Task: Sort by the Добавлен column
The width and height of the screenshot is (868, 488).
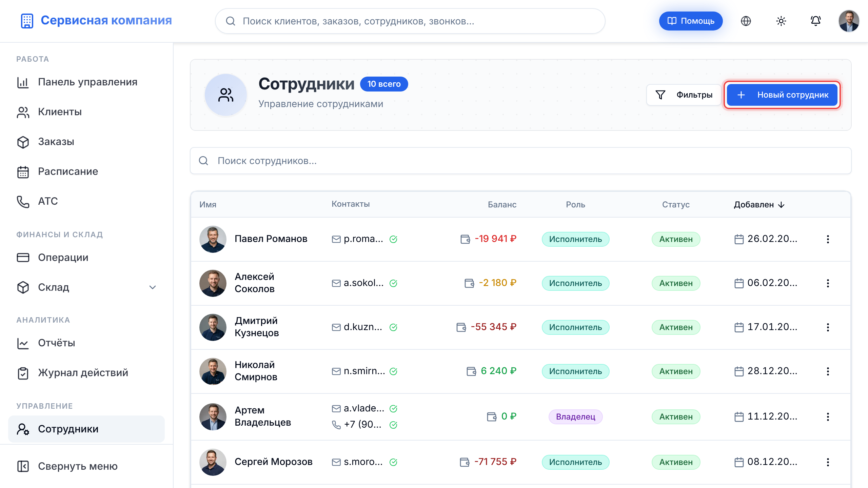Action: click(759, 205)
